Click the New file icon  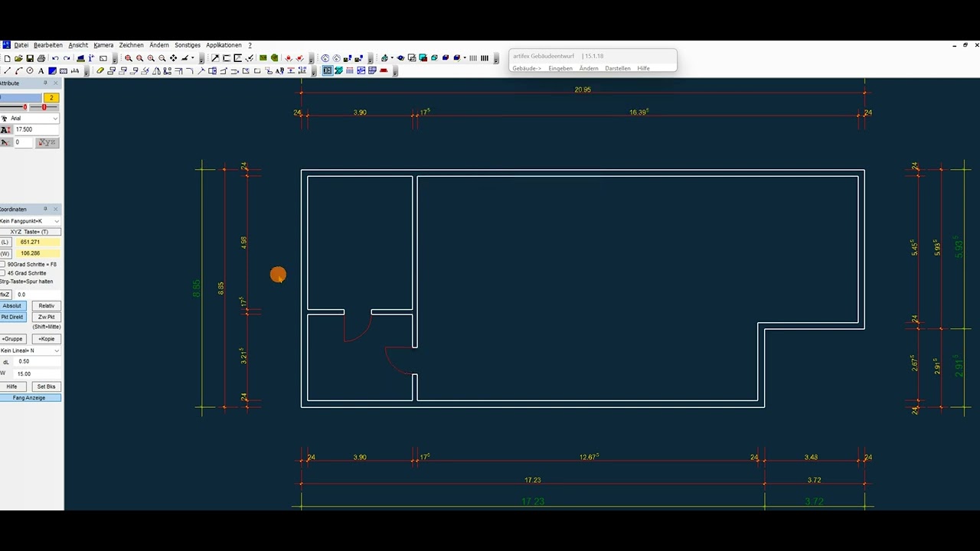pos(8,58)
